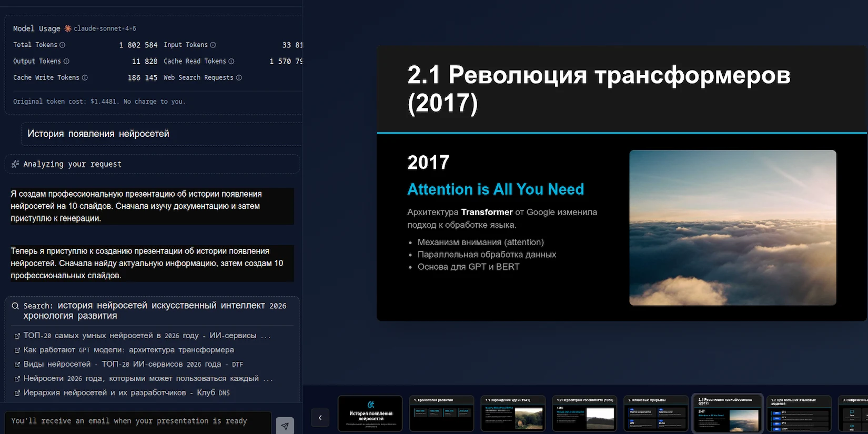Click the message Я создам профессиональную презентацию
This screenshot has height=434, width=868.
pos(152,206)
